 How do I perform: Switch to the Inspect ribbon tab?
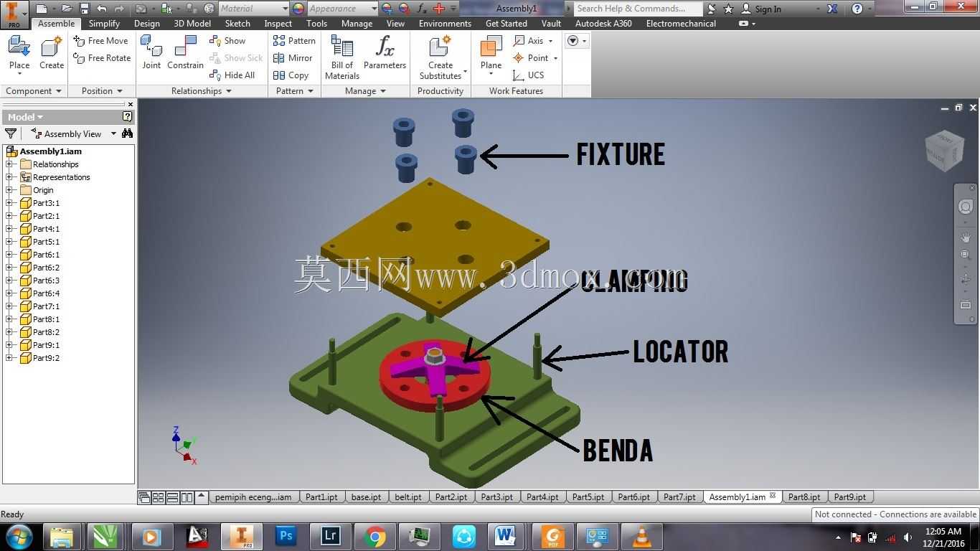click(278, 24)
